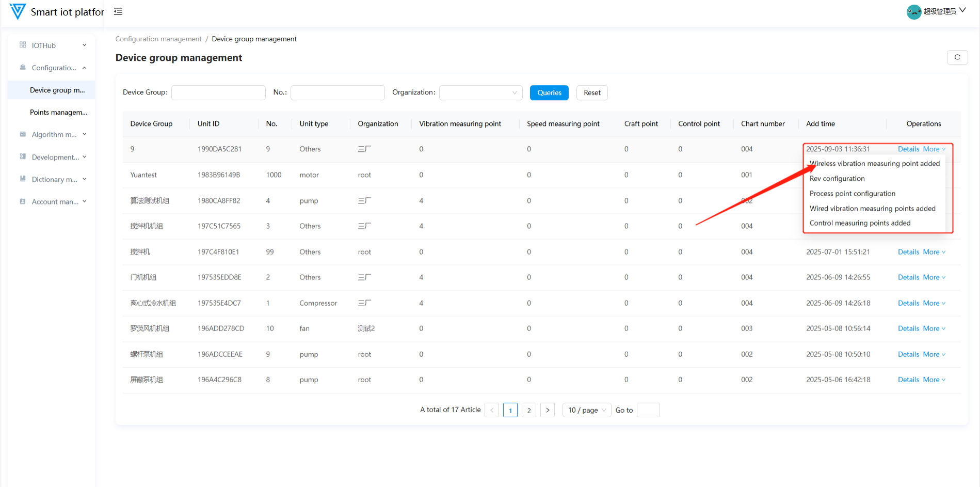Go to next page arrow in pagination

point(548,410)
